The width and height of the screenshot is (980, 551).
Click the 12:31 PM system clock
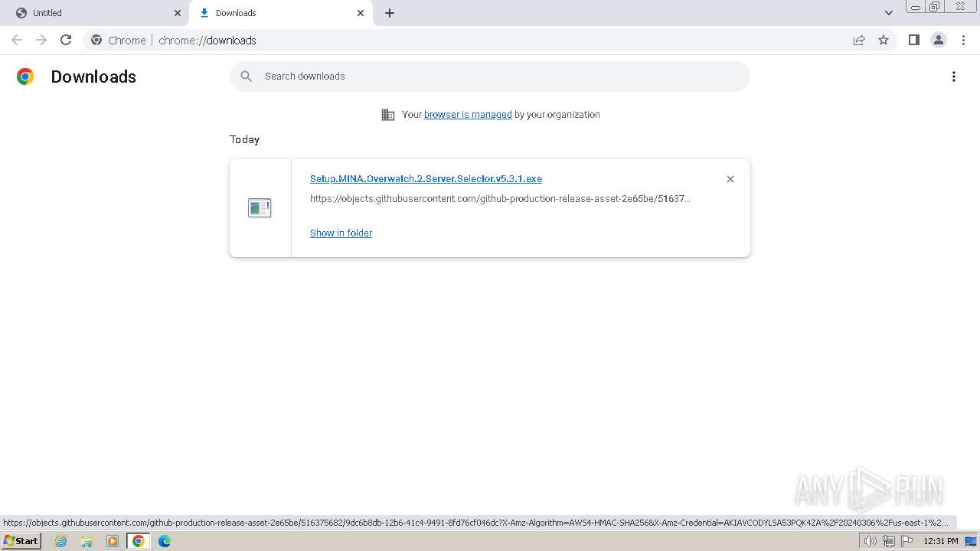941,541
